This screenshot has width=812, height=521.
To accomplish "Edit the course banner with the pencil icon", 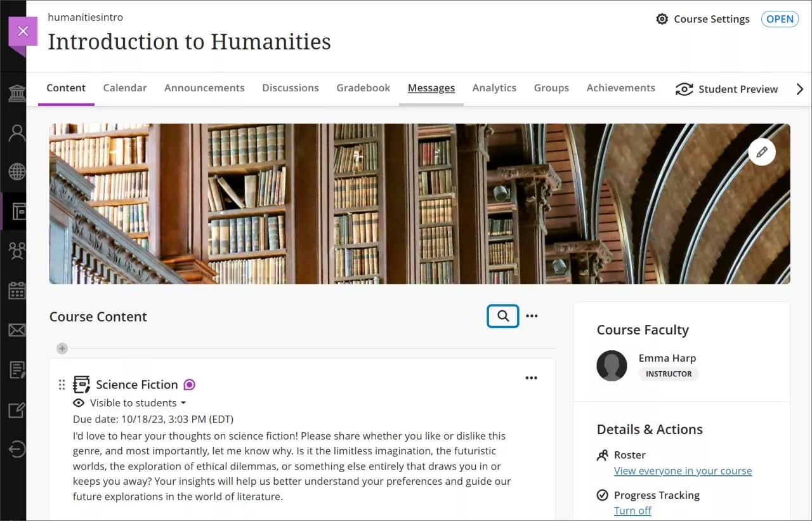I will (762, 152).
